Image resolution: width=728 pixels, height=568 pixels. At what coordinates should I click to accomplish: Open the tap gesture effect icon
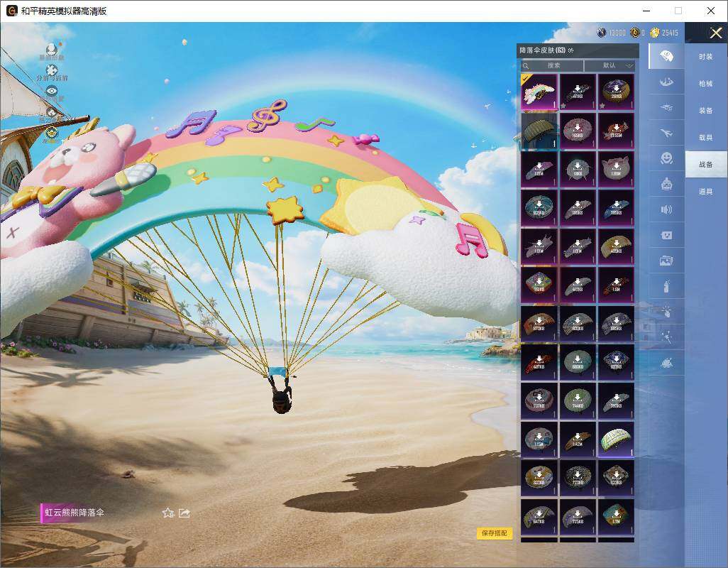coord(666,311)
